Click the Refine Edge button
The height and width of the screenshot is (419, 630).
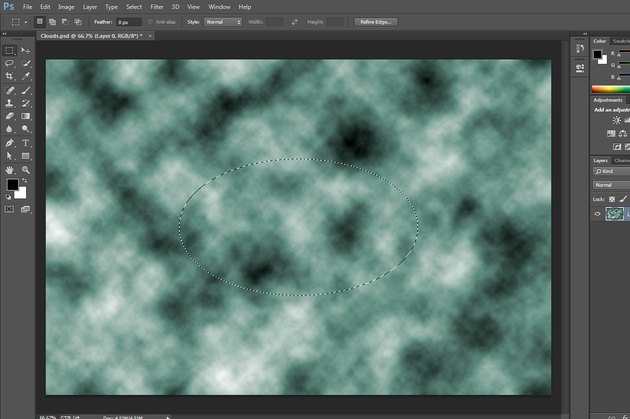coord(376,22)
